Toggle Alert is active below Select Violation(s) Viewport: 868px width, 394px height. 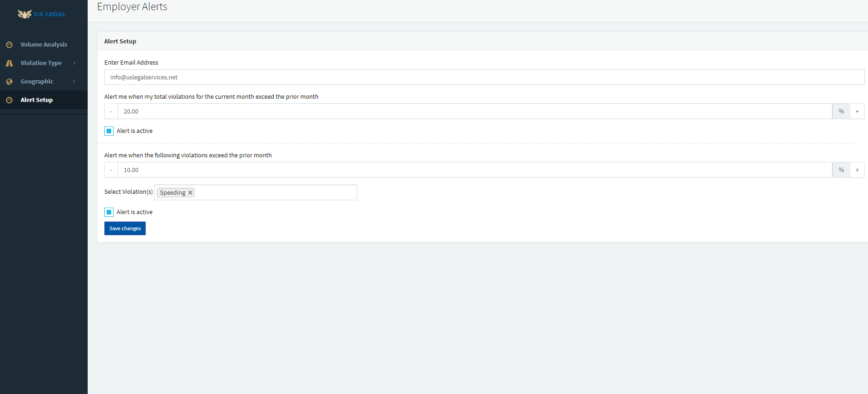click(x=109, y=212)
